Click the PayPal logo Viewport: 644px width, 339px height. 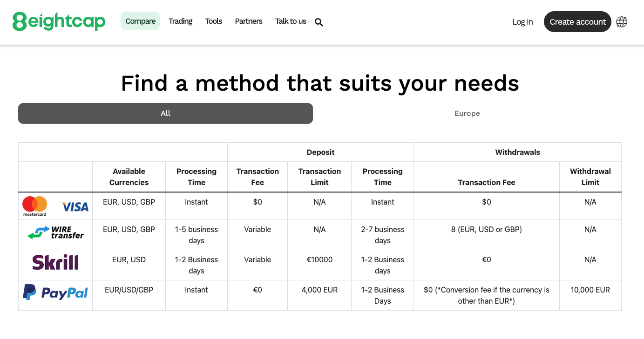(x=55, y=292)
